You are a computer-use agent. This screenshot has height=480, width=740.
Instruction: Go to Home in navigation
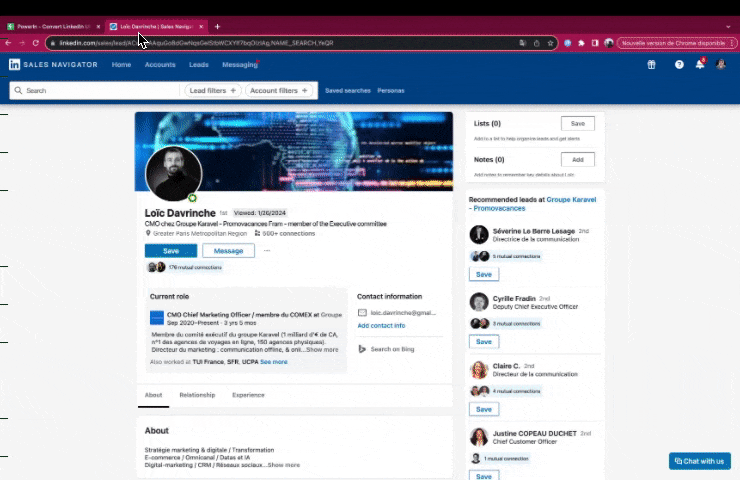(x=121, y=65)
